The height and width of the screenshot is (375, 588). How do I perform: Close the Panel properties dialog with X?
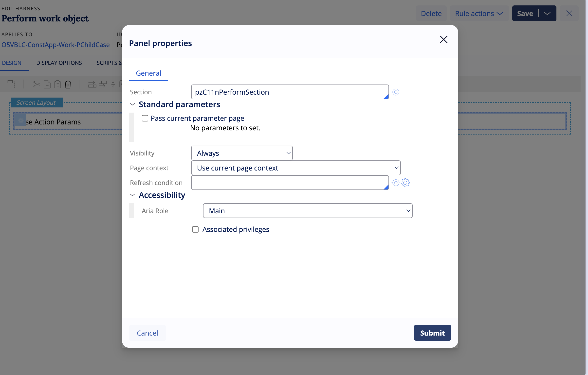[443, 39]
